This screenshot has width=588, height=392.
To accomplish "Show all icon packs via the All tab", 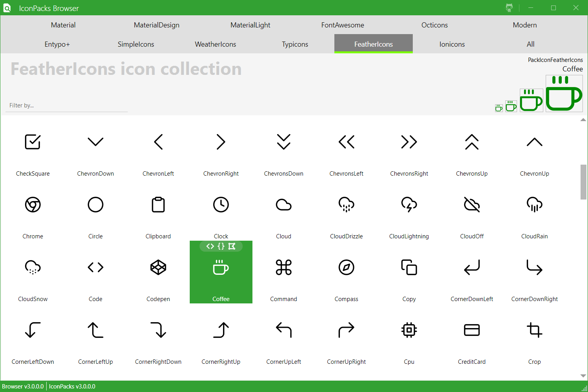I will point(530,44).
